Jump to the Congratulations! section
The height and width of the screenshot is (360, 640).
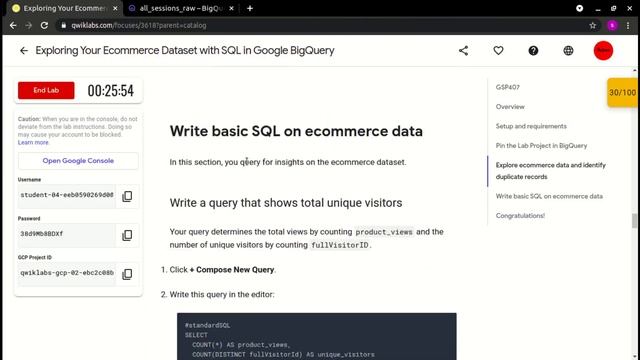520,216
